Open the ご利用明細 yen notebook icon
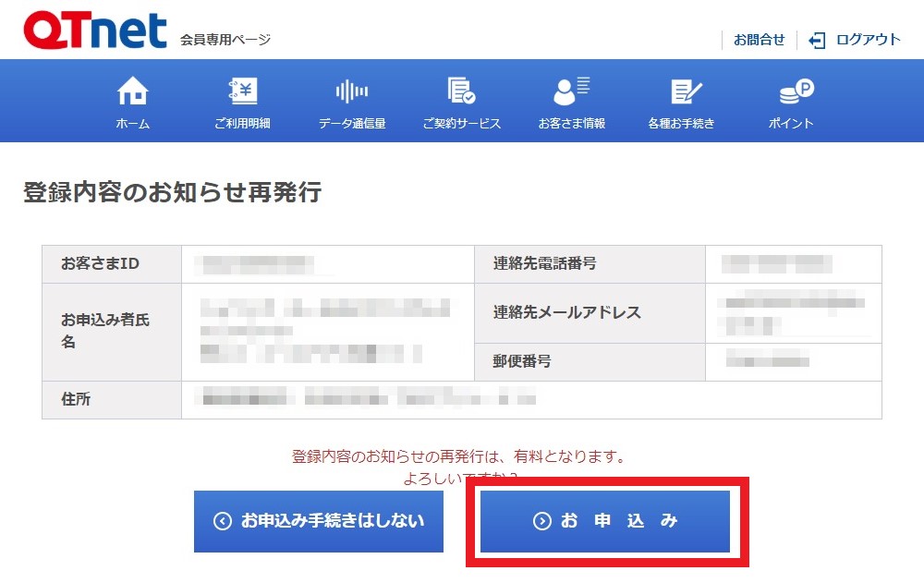Screen dimensions: 924x583 tap(242, 91)
